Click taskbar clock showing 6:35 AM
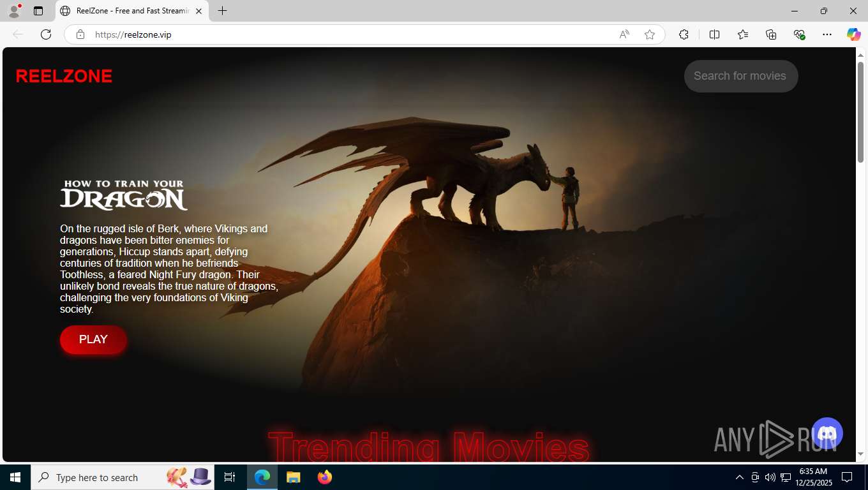The width and height of the screenshot is (868, 490). pyautogui.click(x=813, y=477)
